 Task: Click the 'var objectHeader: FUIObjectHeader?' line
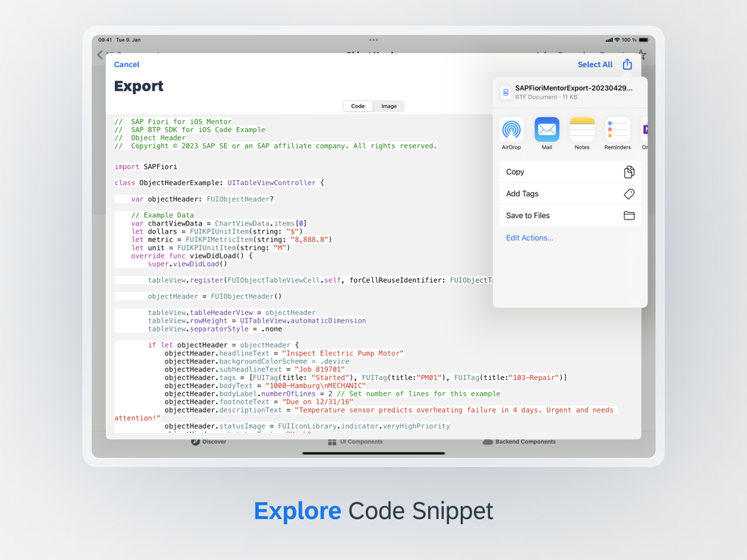click(202, 199)
